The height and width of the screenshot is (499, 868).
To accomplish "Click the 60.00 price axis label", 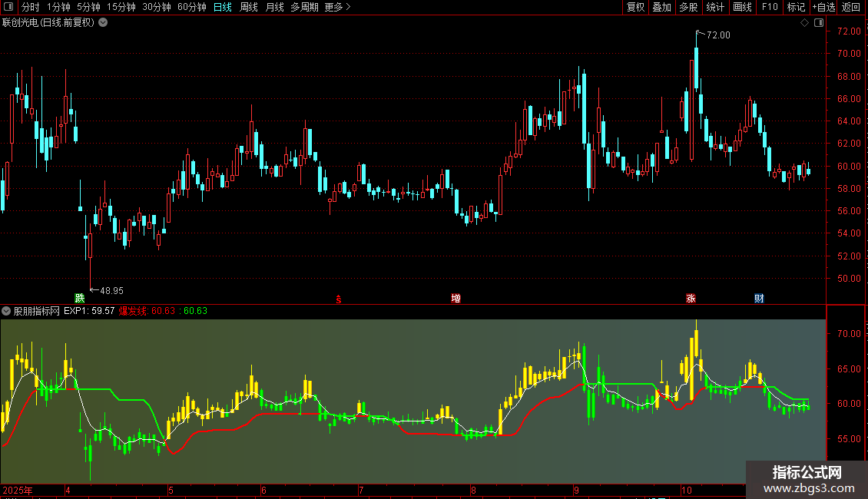I will [x=849, y=166].
